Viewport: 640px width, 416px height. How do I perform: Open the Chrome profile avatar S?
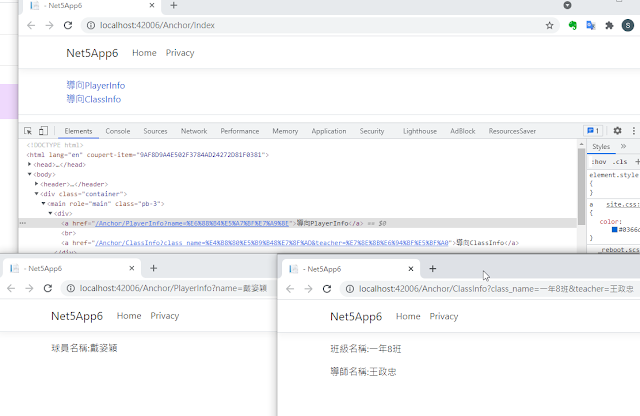tap(628, 25)
